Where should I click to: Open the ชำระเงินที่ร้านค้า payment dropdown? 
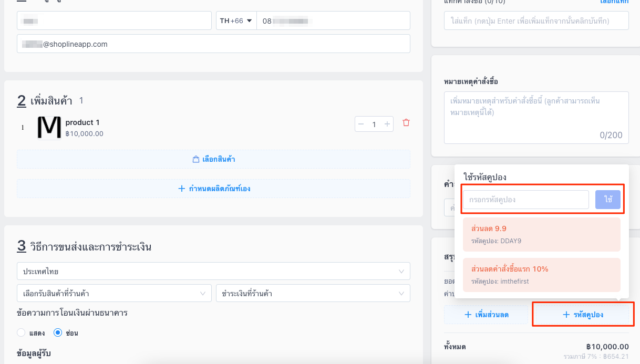313,294
